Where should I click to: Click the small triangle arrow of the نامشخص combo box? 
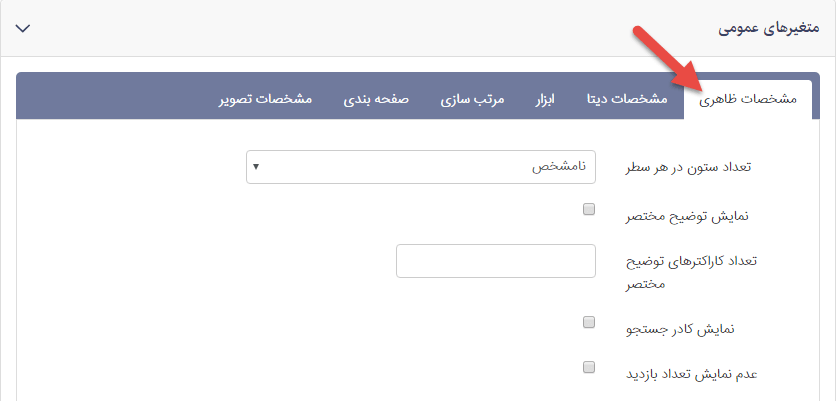tap(256, 167)
